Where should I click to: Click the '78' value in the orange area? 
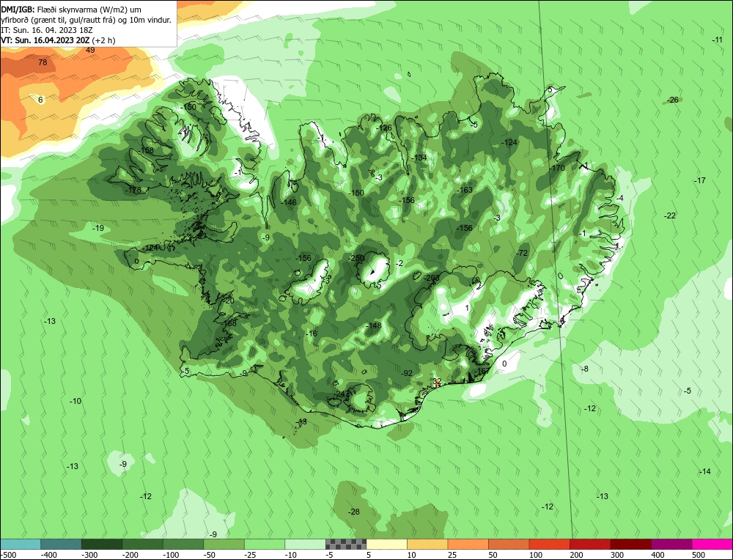coord(43,62)
